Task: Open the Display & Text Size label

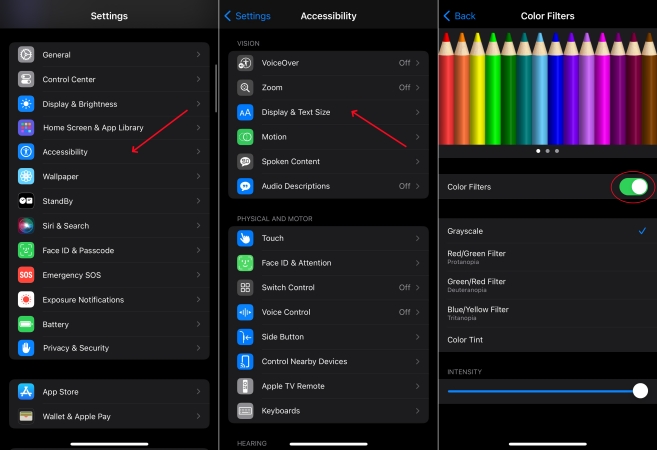Action: coord(296,112)
